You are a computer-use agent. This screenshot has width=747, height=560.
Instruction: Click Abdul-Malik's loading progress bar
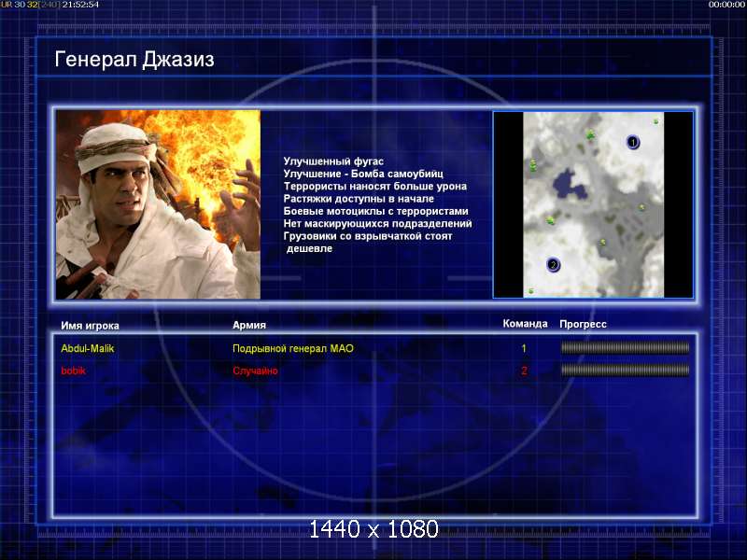pos(625,348)
